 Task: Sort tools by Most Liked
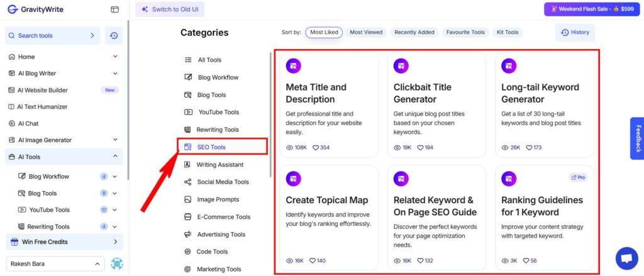(x=324, y=33)
